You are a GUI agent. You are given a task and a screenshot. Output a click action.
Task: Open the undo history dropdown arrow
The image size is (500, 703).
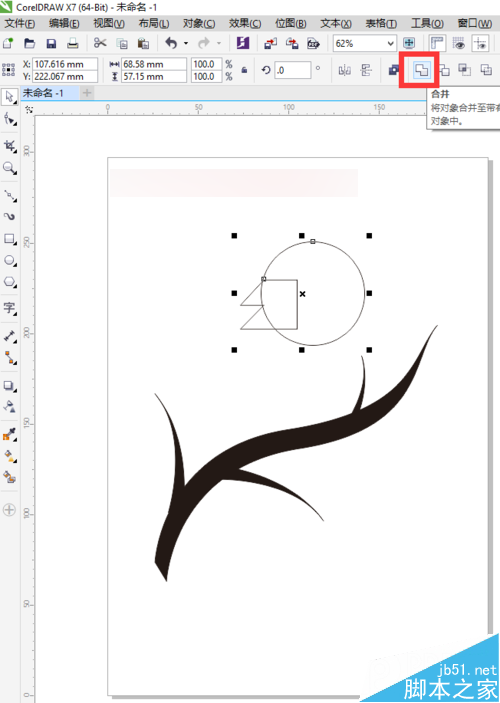click(x=186, y=43)
